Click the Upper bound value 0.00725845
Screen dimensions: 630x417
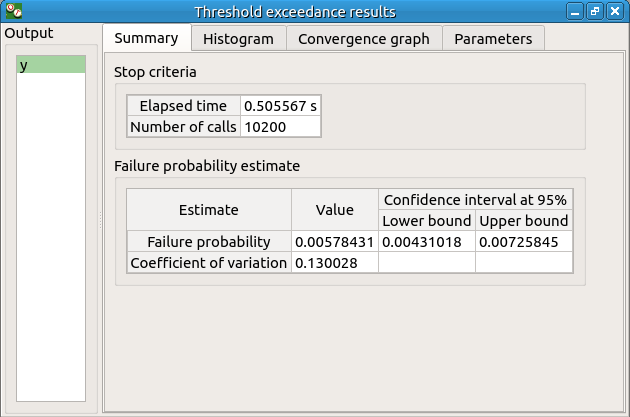(524, 242)
